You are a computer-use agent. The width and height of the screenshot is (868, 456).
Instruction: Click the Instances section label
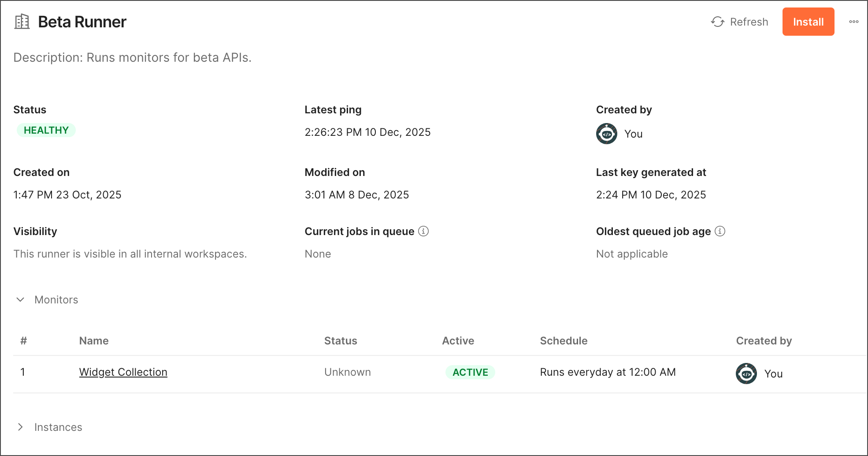(58, 427)
